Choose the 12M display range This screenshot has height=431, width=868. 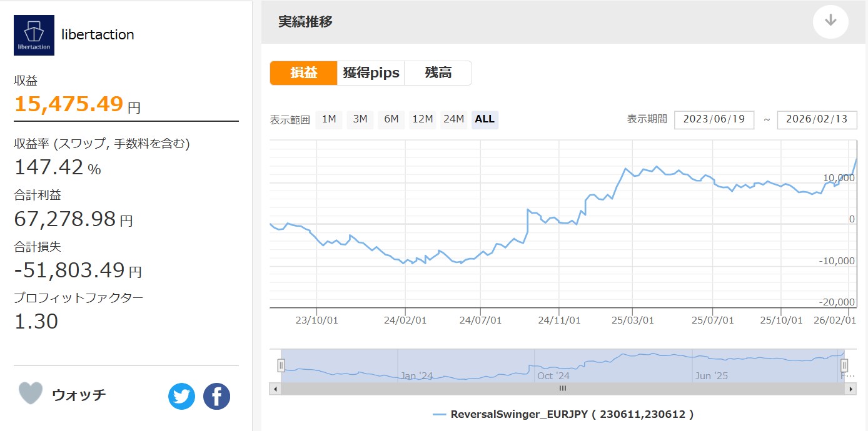423,119
